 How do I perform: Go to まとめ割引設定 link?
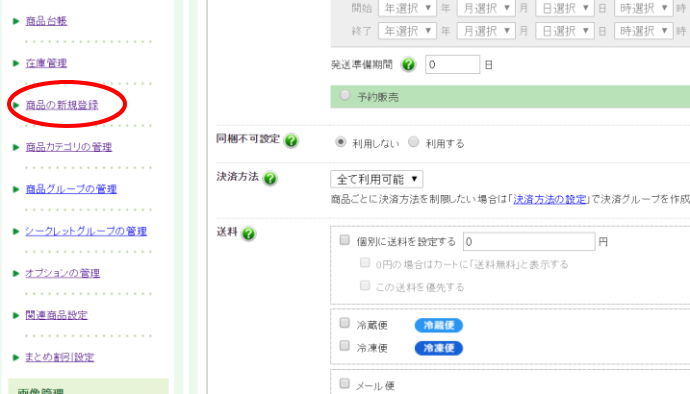click(x=59, y=357)
